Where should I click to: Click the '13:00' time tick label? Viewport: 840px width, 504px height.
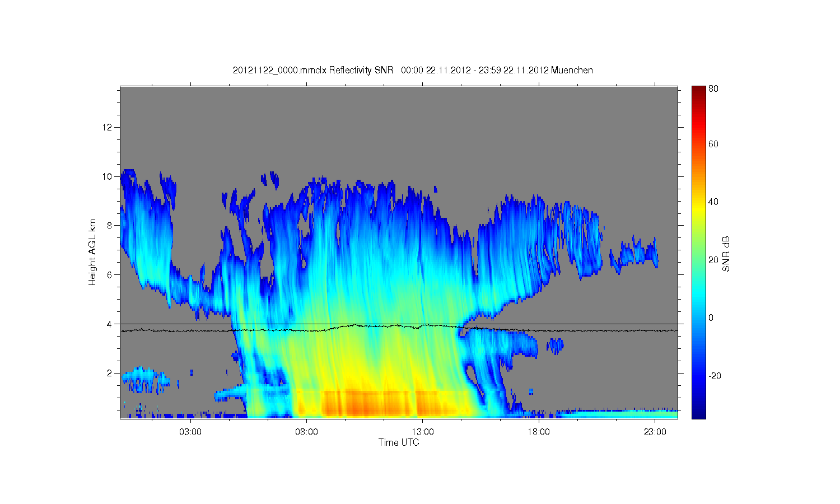423,432
